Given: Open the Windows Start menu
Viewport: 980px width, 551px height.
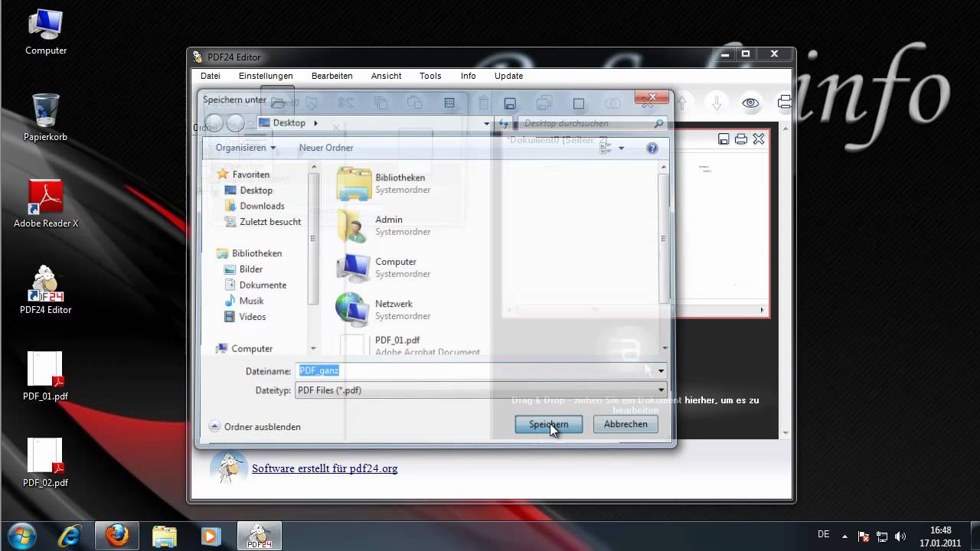Looking at the screenshot, I should (23, 536).
